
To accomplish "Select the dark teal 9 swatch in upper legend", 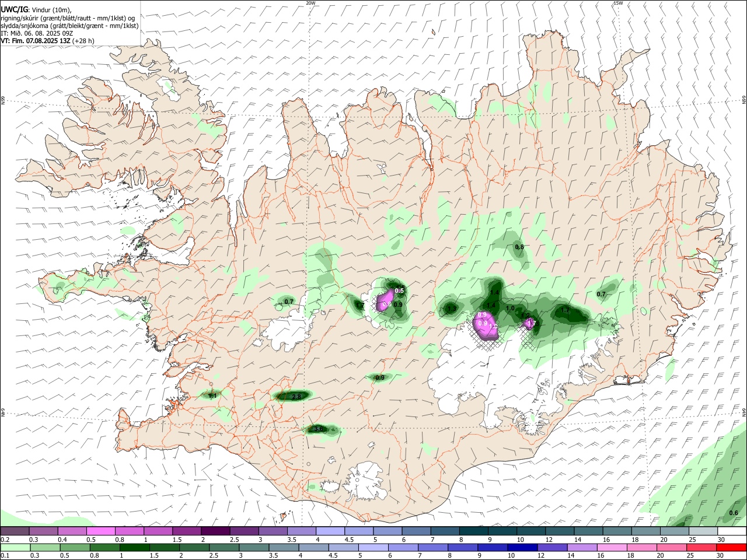I will 501,531.
